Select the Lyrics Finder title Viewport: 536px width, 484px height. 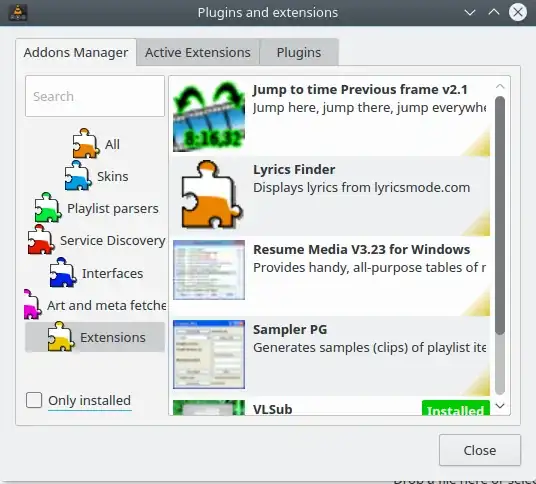tap(294, 170)
